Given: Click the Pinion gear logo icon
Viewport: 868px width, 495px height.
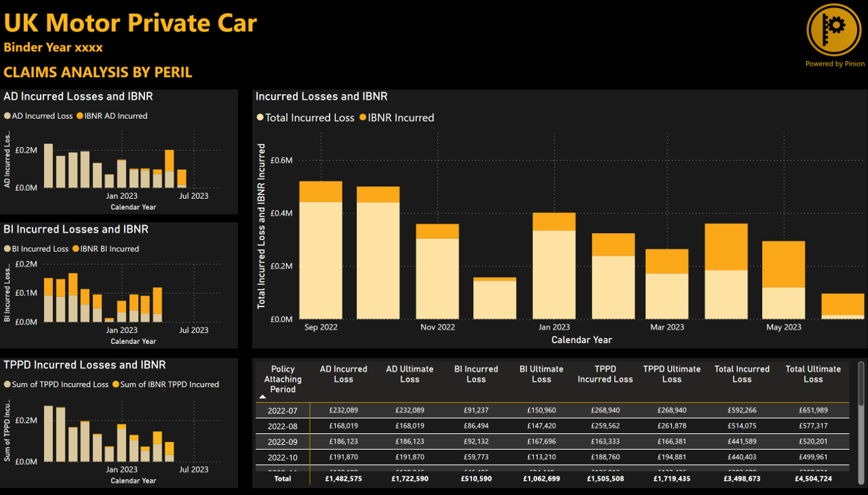Looking at the screenshot, I should click(834, 29).
